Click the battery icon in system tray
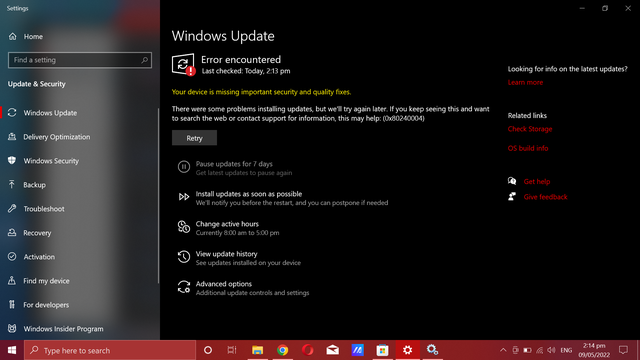 [527, 350]
